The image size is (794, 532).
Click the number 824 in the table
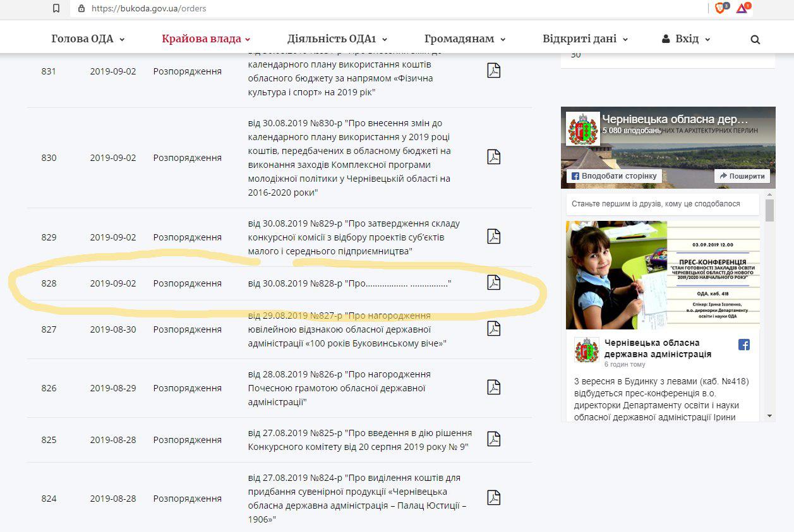tap(49, 499)
